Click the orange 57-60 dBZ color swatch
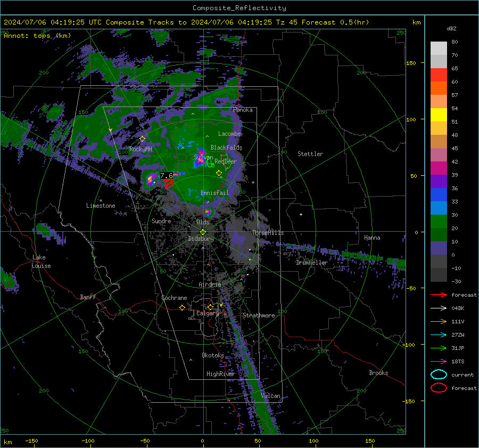This screenshot has width=479, height=448. pos(439,88)
